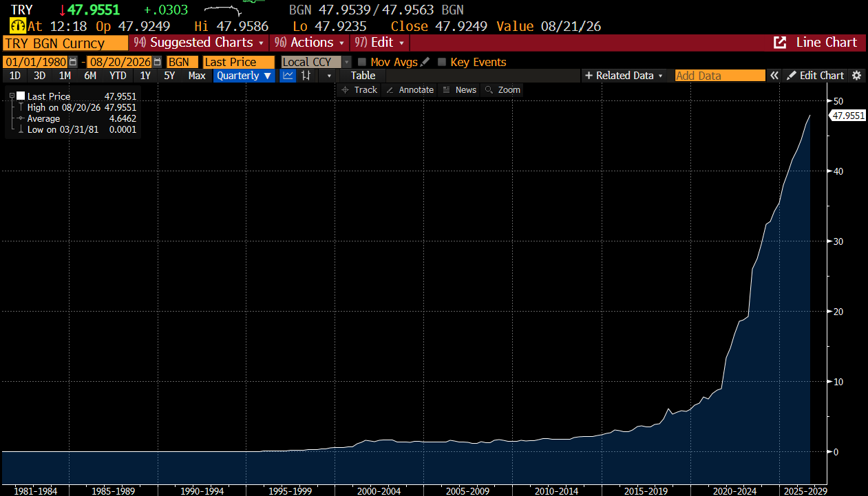868x496 pixels.
Task: Select the 1M range tab
Action: [65, 76]
